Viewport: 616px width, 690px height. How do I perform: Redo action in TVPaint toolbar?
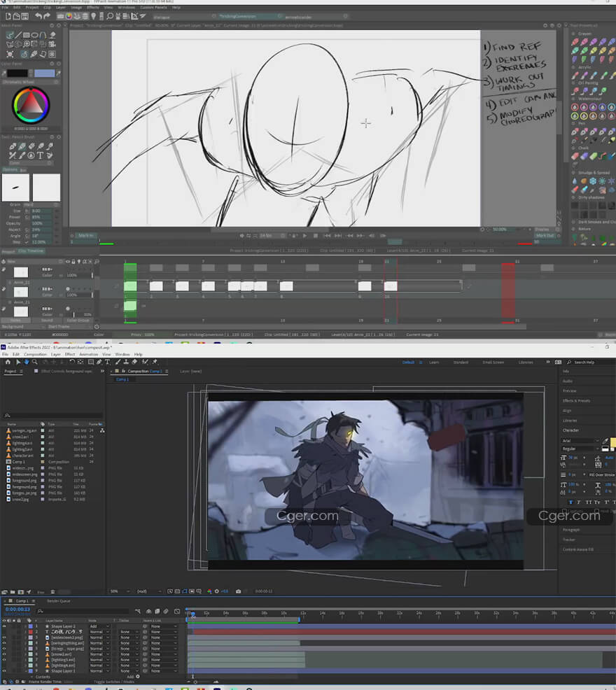click(x=47, y=16)
